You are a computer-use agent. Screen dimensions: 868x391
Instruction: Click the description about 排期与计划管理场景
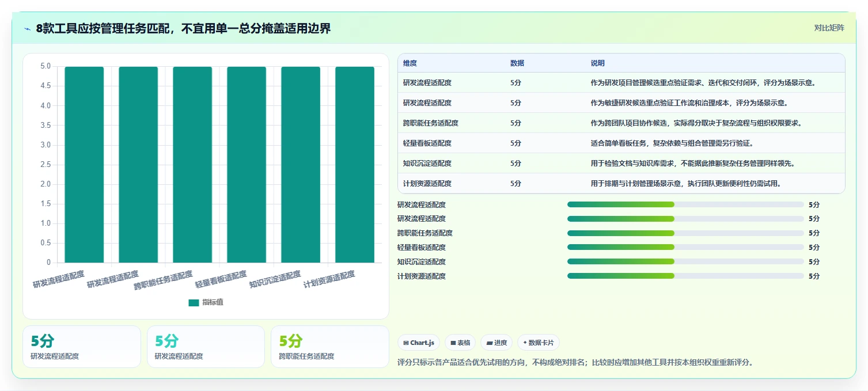686,184
